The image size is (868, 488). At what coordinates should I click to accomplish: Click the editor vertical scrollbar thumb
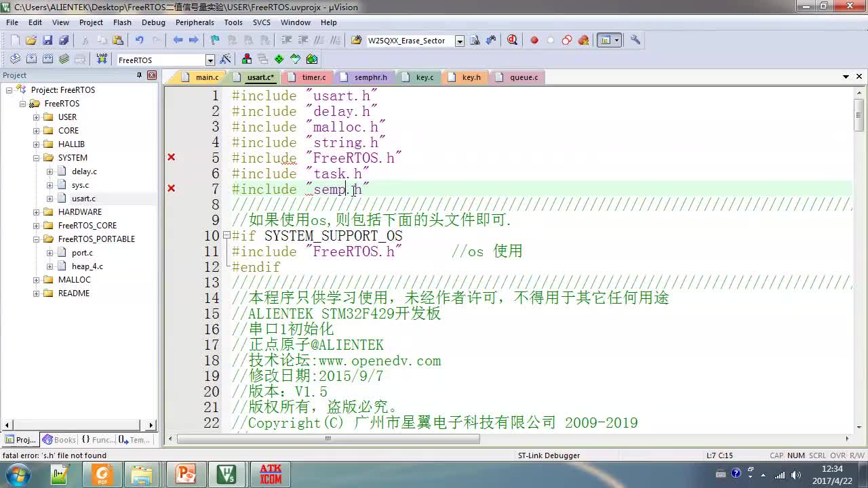(859, 114)
